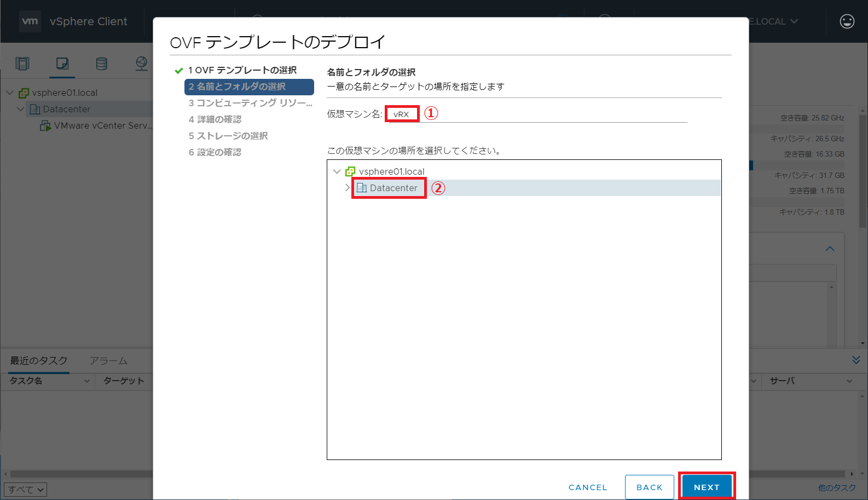Select step 4 詳細の確認

point(215,119)
